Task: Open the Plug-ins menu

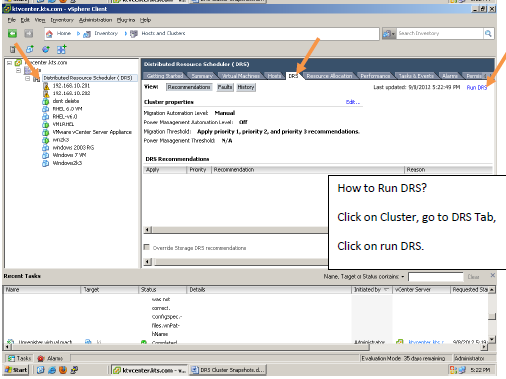Action: (126, 20)
